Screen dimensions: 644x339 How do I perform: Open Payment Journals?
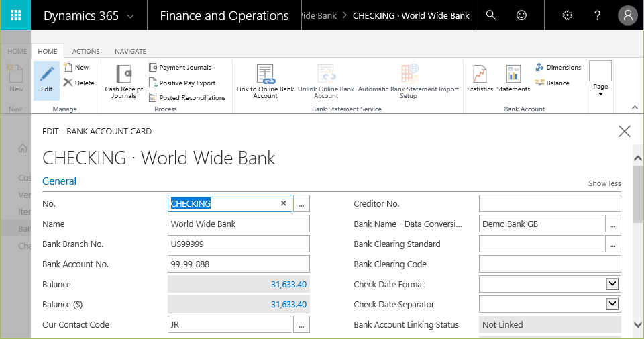[180, 67]
